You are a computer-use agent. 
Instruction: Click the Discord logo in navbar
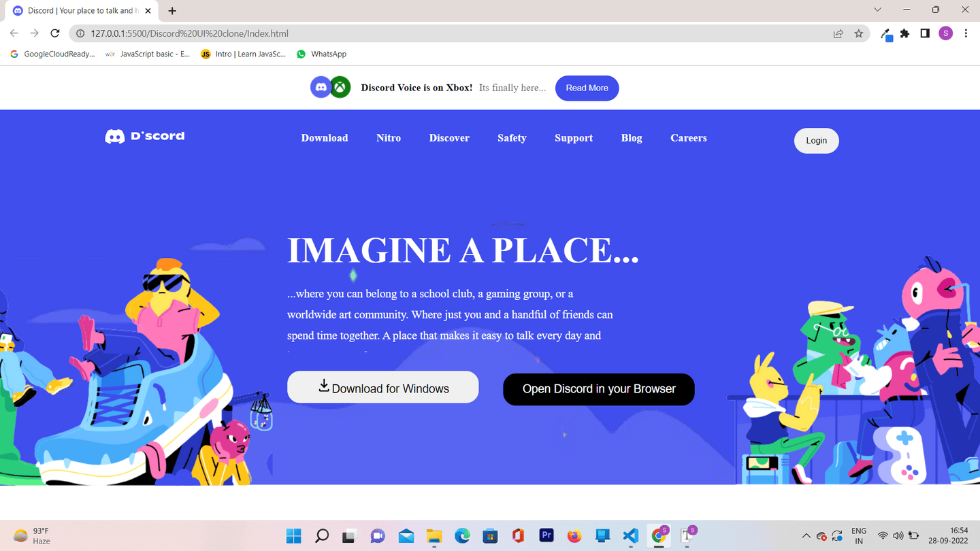coord(145,136)
